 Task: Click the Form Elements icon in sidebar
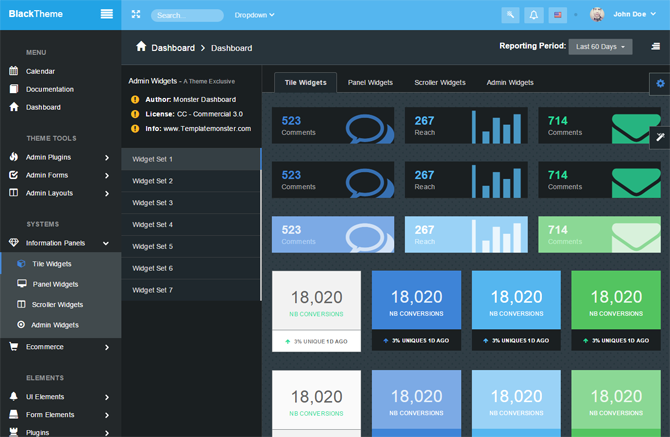[x=14, y=414]
